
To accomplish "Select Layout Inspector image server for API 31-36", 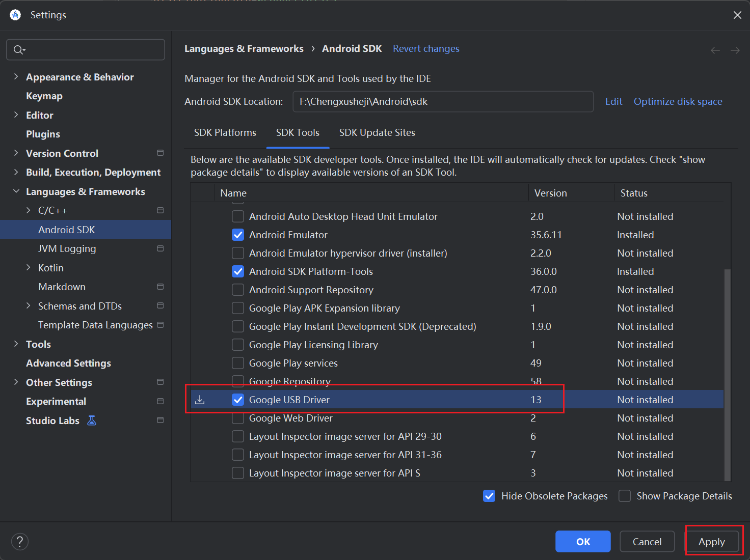I will tap(457, 455).
